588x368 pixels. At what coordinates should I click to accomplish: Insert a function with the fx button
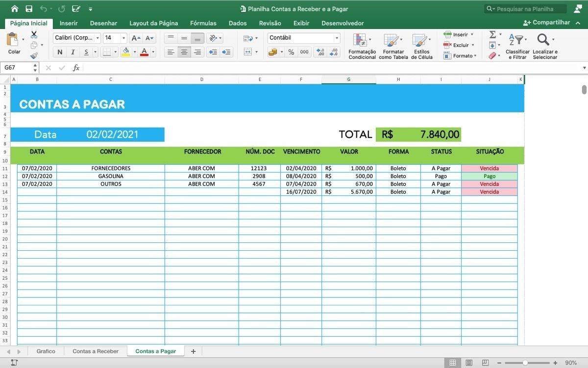(76, 68)
